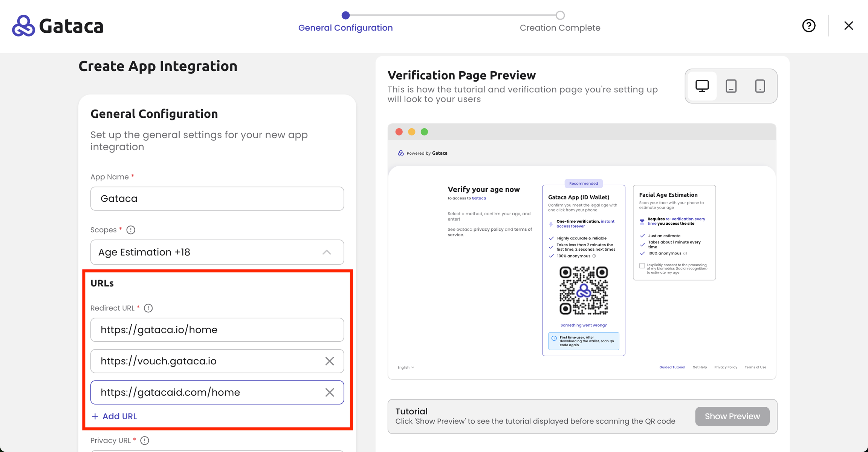868x452 pixels.
Task: Click info icon next to Gataca App's 100% anonymous
Action: 594,256
